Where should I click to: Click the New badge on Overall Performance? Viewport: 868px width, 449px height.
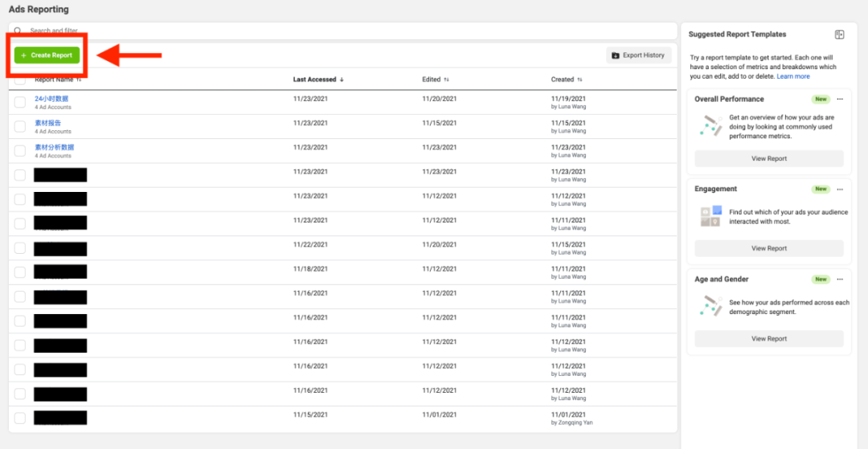point(821,99)
